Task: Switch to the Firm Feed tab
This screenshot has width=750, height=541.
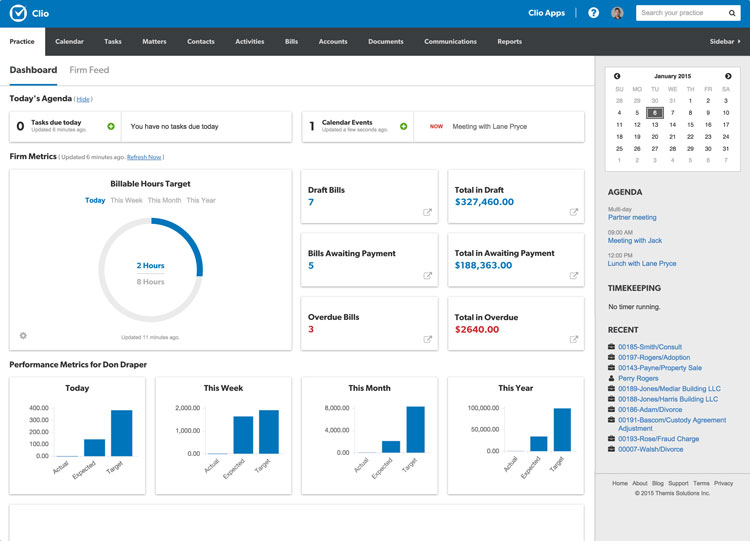Action: tap(89, 70)
